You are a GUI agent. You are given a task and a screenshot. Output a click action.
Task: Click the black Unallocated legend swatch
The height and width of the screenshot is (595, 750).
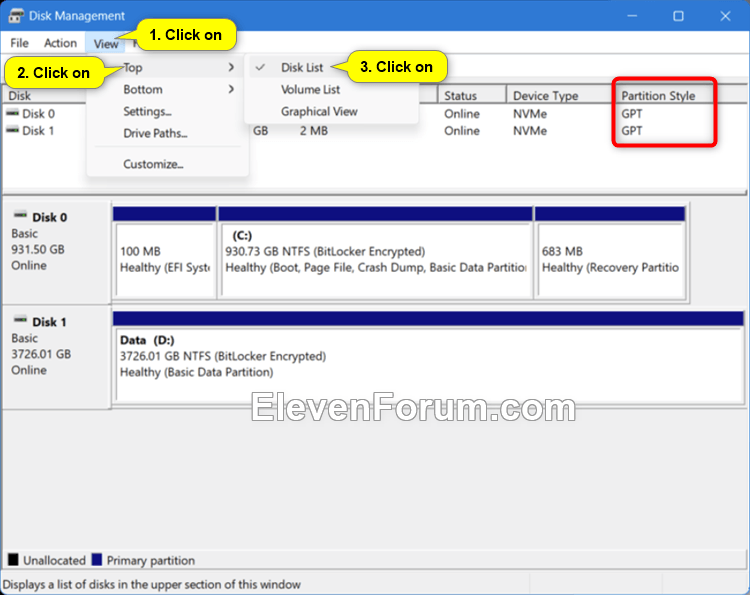point(13,560)
